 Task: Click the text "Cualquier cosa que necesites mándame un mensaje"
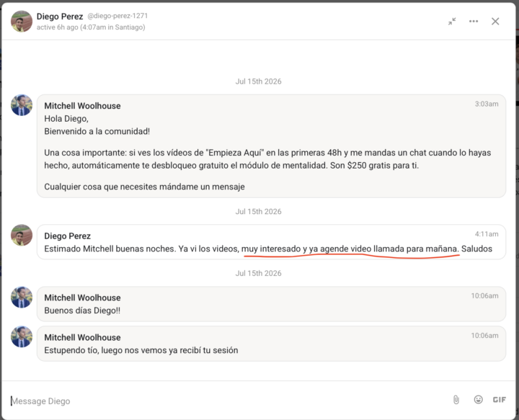click(144, 187)
